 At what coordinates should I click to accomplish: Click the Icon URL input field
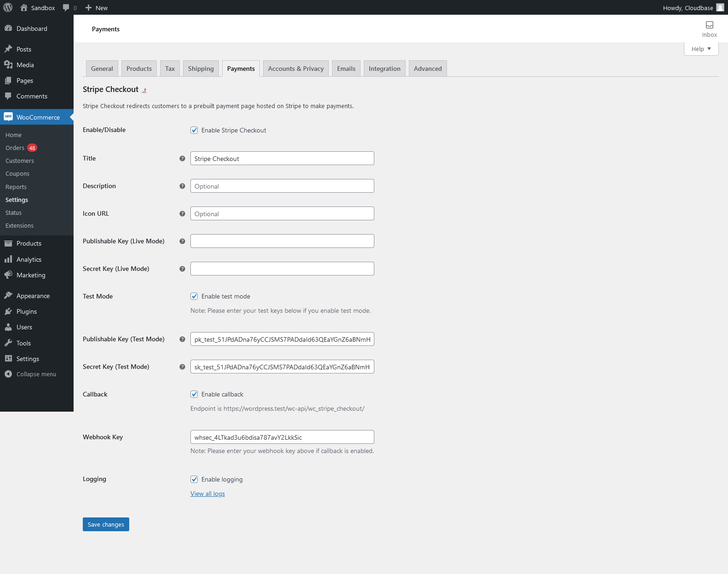(282, 213)
